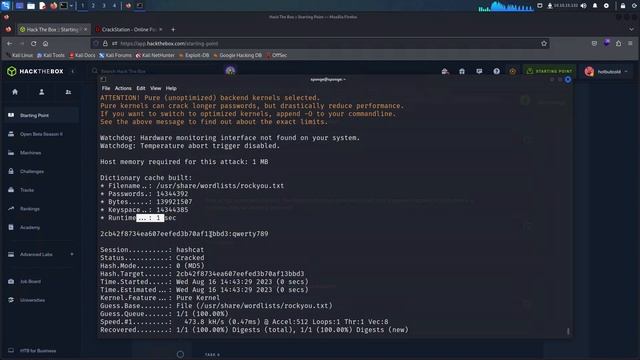Open Open Beta Season II in sidebar
Screen dimensions: 640x360
click(x=41, y=134)
